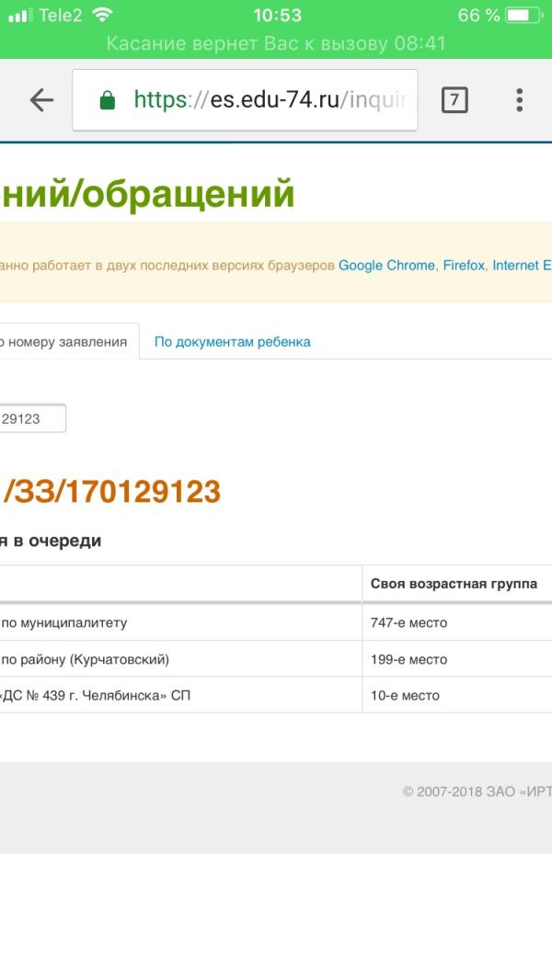
Task: Tap the back arrow in the browser toolbar
Action: point(41,100)
